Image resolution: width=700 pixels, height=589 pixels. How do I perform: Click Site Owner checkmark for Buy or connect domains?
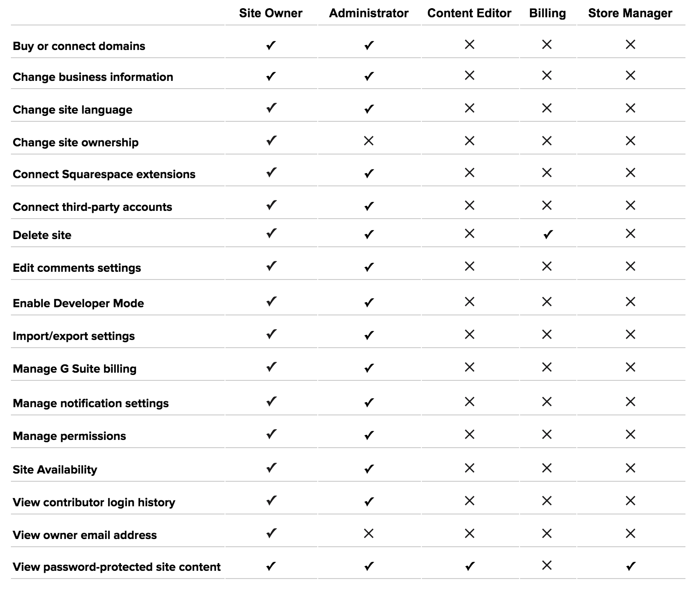click(271, 45)
